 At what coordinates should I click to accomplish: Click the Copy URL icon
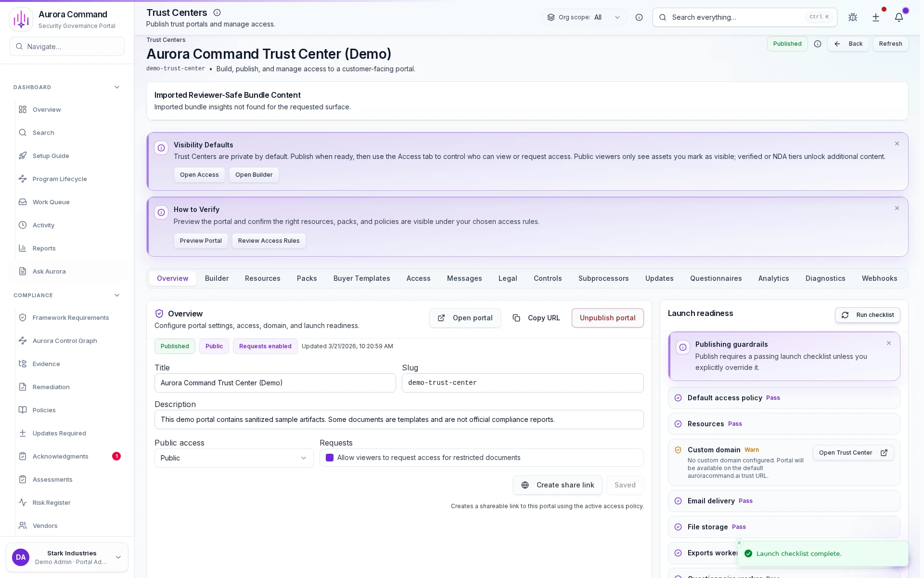click(516, 318)
